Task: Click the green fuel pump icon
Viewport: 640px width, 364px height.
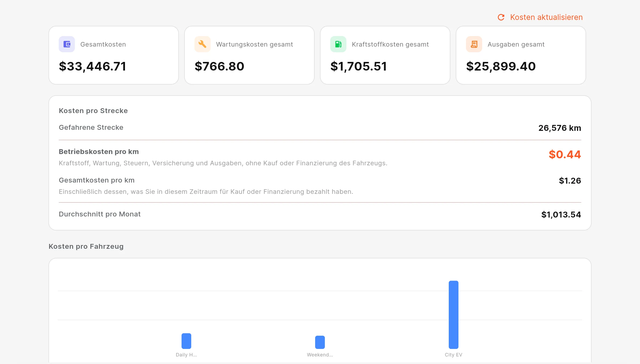Action: 338,44
